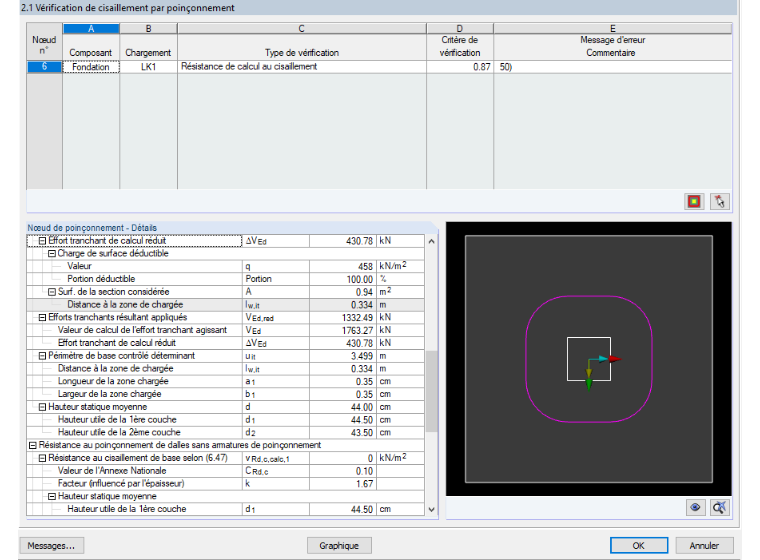Select the Portion déductible row

pos(225,279)
